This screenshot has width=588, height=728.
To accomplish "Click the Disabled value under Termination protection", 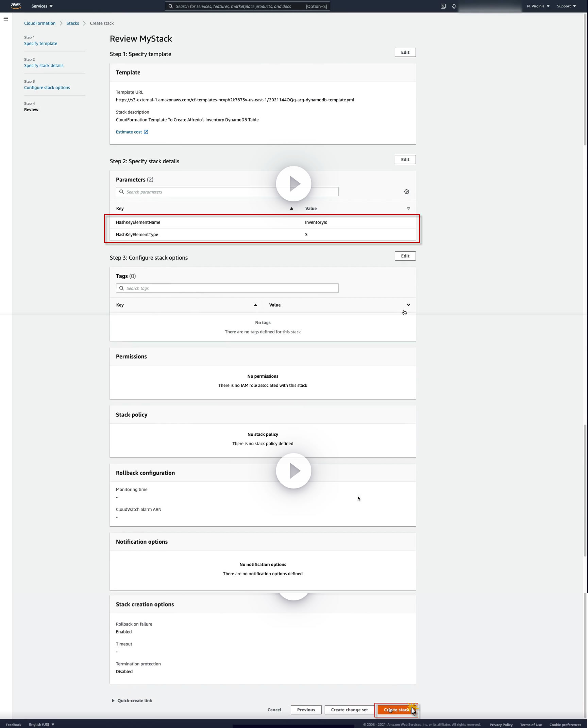I will [124, 672].
